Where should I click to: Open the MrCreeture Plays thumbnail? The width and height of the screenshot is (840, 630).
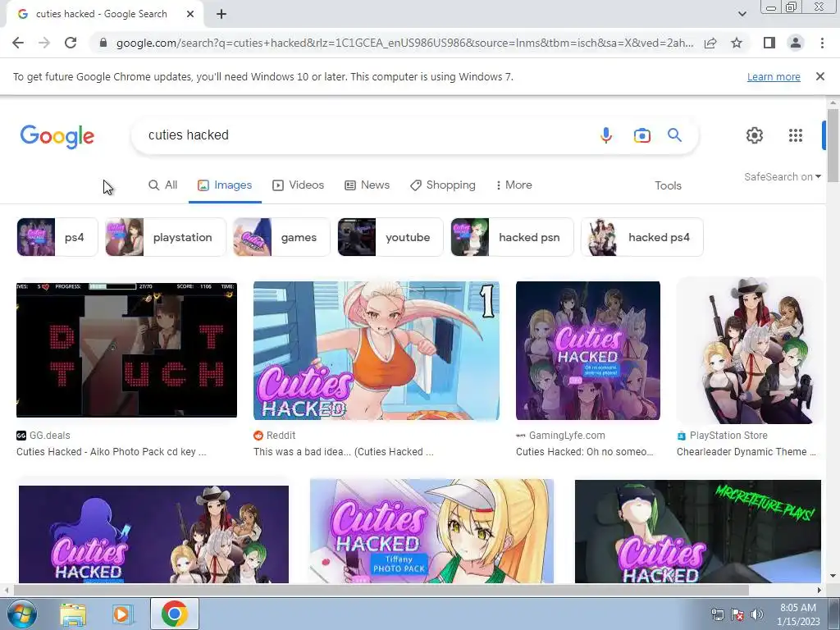pos(697,531)
